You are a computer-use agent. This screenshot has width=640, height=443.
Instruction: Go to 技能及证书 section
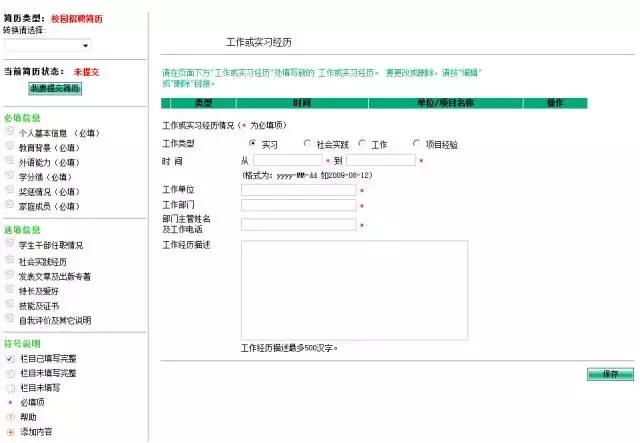tap(39, 306)
